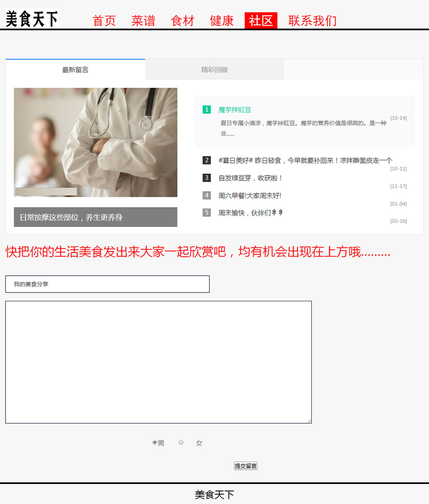This screenshot has height=504, width=429.
Task: Open the 自发绿豆芽 post link
Action: 250,178
